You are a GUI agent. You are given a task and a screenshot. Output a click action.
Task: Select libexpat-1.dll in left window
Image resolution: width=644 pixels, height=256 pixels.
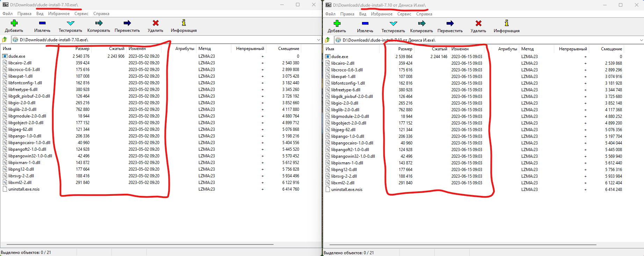click(x=20, y=76)
